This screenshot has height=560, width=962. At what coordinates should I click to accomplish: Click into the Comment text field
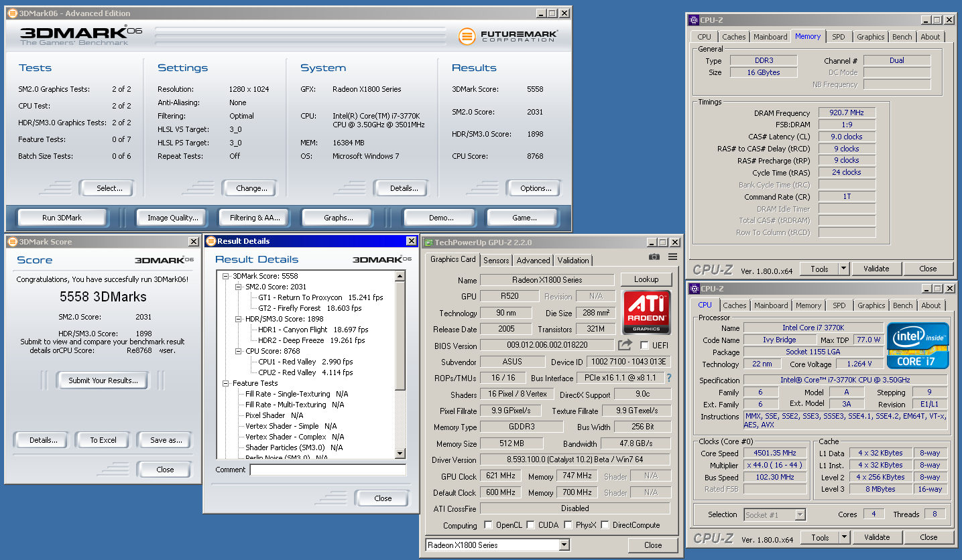328,470
